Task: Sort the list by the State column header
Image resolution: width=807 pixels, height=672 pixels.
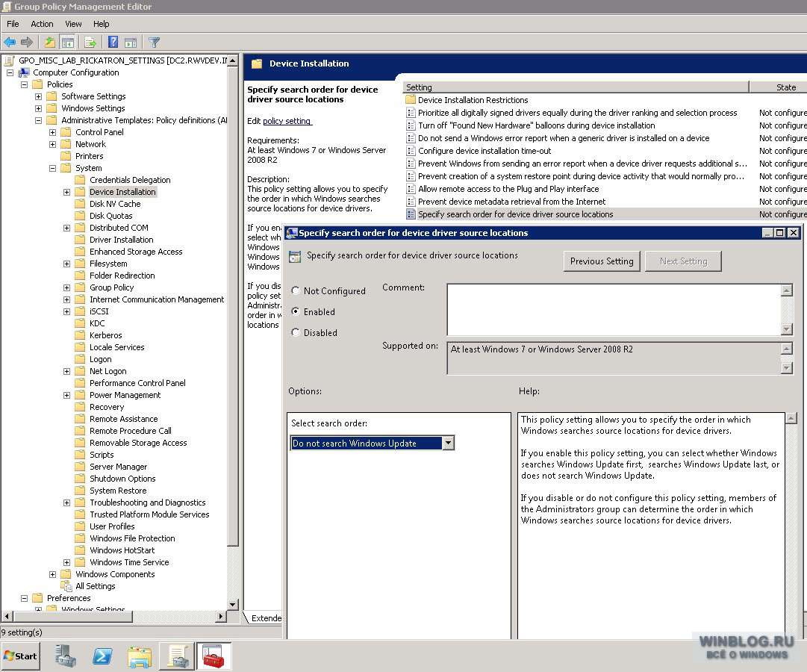Action: [x=778, y=87]
